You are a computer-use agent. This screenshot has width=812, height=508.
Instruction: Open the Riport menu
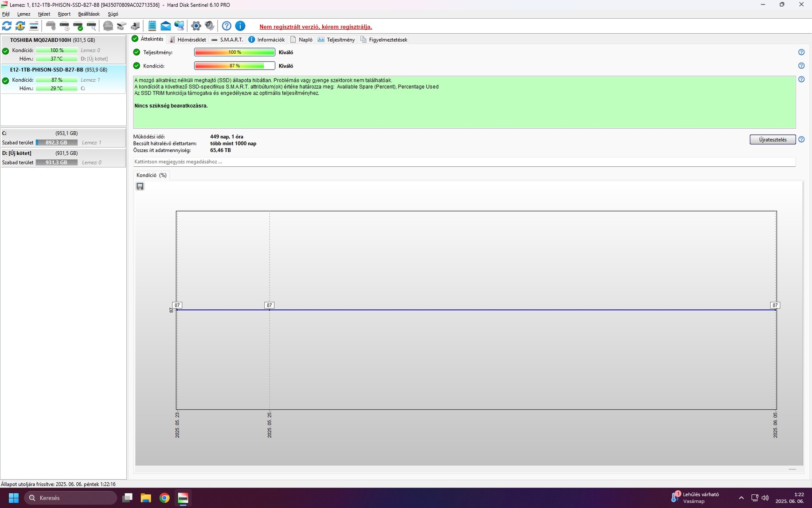coord(64,14)
